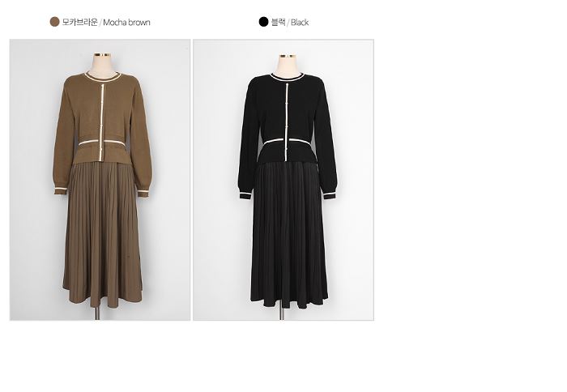Click the white waist stripe on the black cardigan

pos(287,140)
